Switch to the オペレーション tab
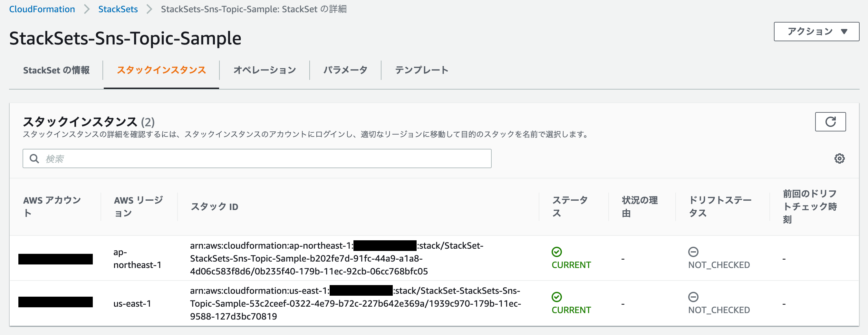868x335 pixels. pyautogui.click(x=265, y=70)
